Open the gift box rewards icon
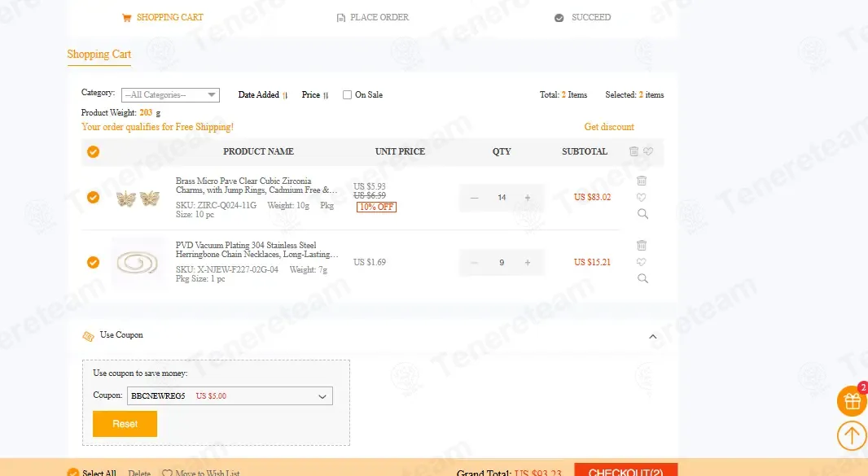This screenshot has width=868, height=476. pyautogui.click(x=852, y=400)
